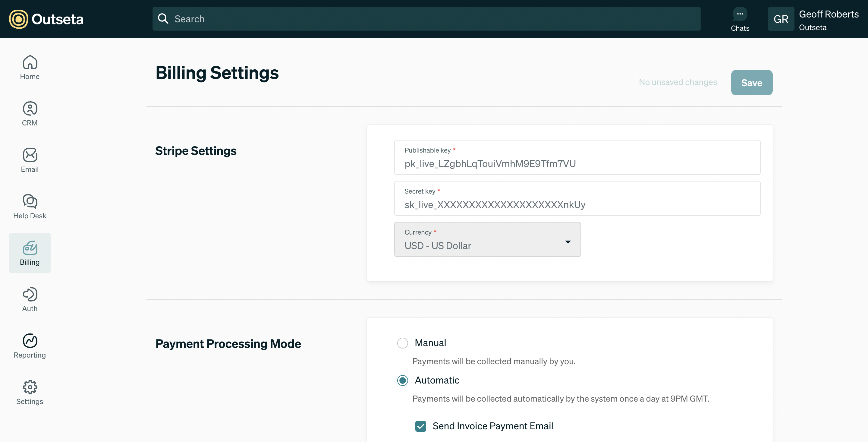This screenshot has height=442, width=868.
Task: Click the Save button
Action: click(x=752, y=82)
